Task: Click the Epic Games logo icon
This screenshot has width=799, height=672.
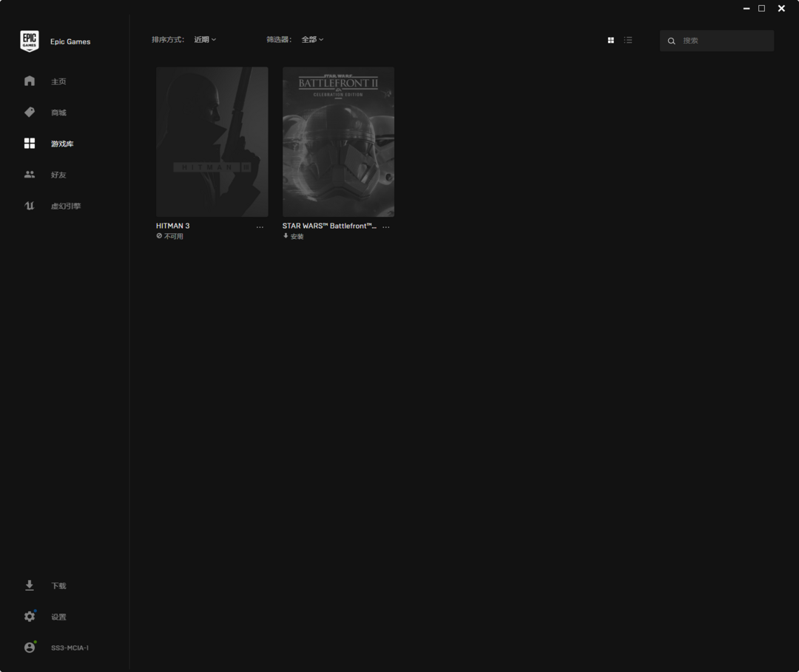Action: pyautogui.click(x=30, y=41)
